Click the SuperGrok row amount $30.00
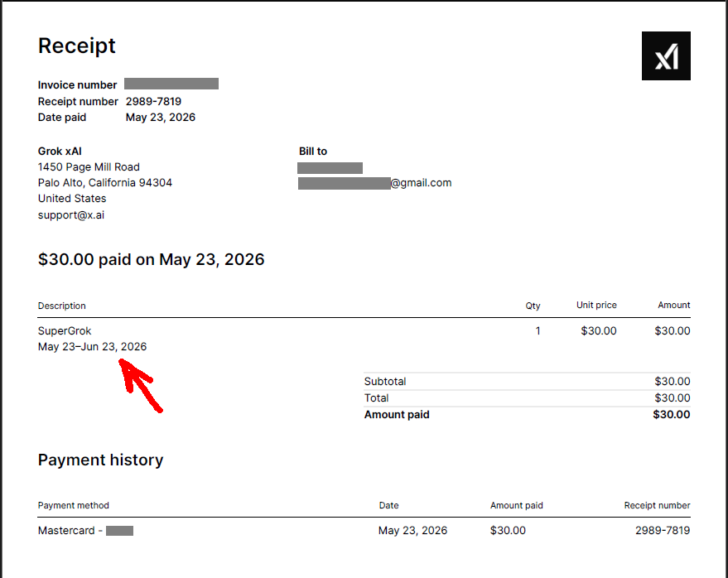 (x=673, y=331)
